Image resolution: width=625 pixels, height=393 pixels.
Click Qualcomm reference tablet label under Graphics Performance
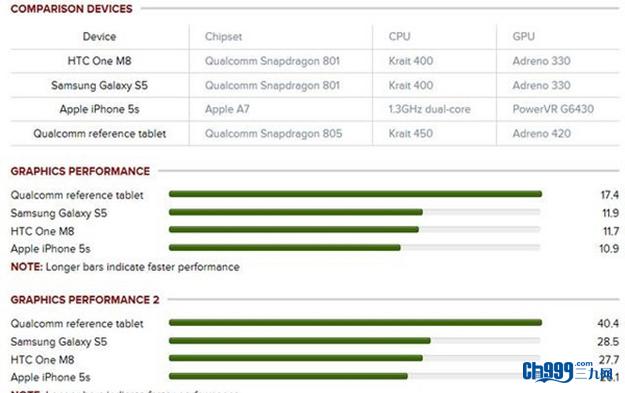pyautogui.click(x=77, y=195)
